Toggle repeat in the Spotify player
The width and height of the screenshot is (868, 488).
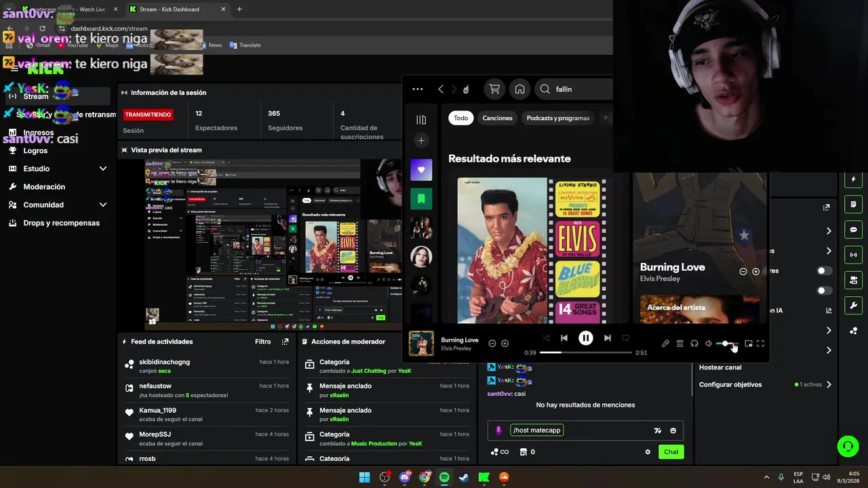(x=626, y=338)
